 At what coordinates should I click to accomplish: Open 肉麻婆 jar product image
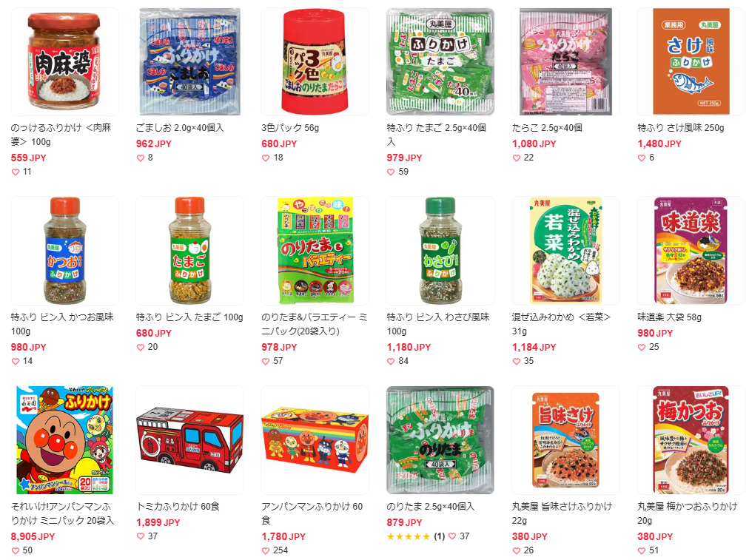pyautogui.click(x=64, y=61)
